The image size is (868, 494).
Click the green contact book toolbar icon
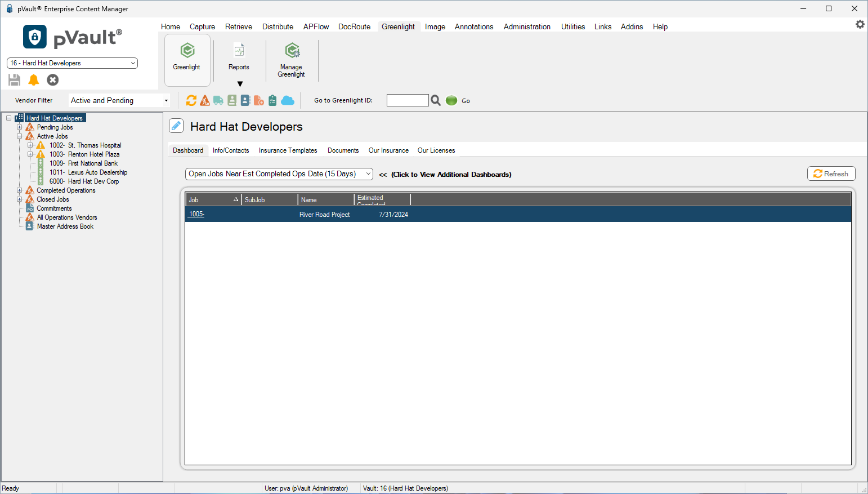[232, 100]
